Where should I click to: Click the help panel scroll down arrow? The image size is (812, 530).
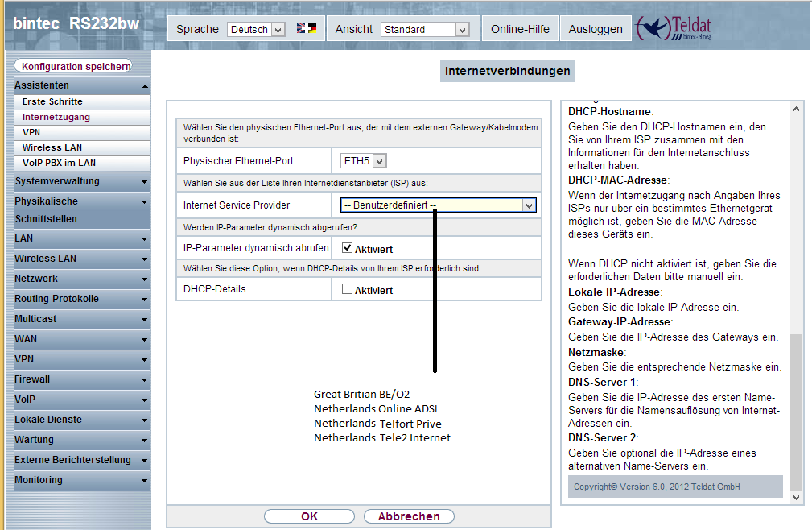coord(796,497)
